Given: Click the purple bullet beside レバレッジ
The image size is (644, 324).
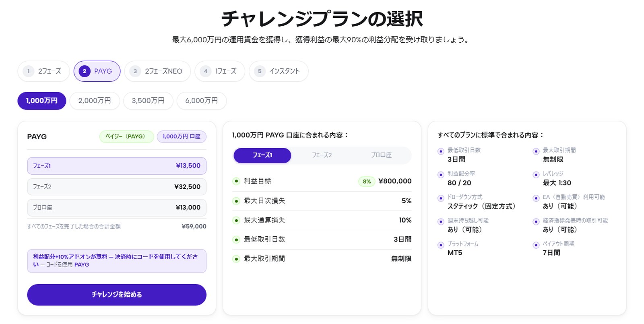Looking at the screenshot, I should click(536, 175).
